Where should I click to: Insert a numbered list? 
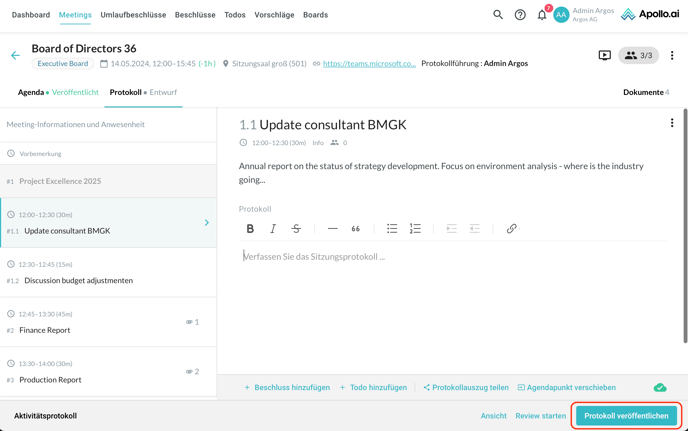coord(415,229)
